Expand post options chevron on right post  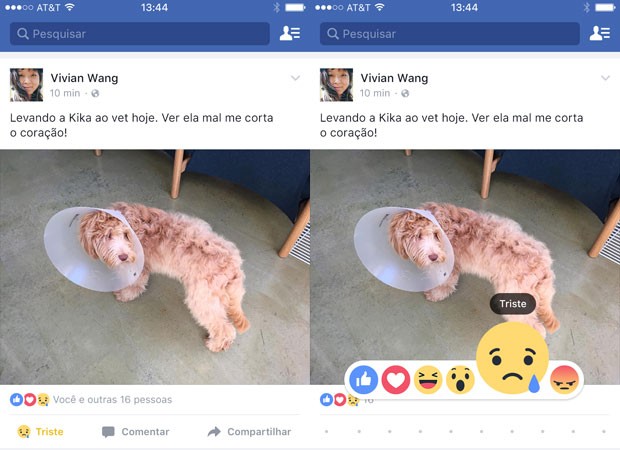pyautogui.click(x=605, y=78)
